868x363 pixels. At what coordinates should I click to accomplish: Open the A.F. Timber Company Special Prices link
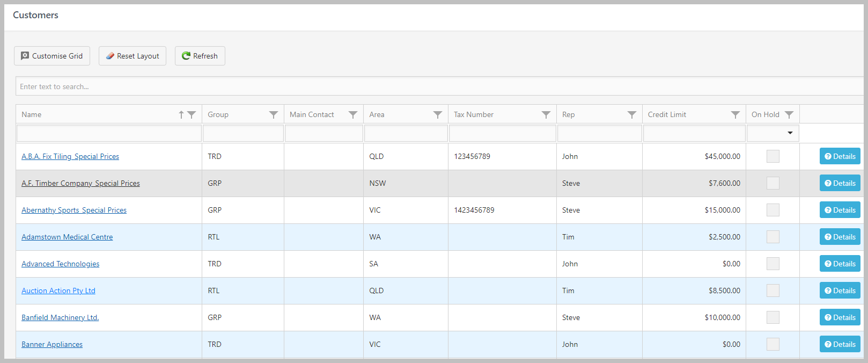(x=80, y=183)
